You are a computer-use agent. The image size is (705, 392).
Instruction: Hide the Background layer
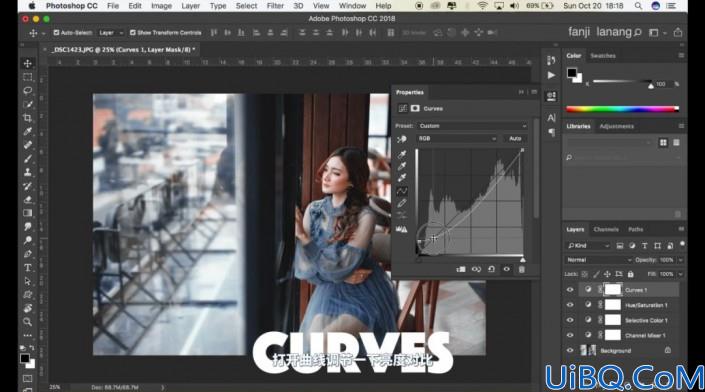pyautogui.click(x=570, y=351)
